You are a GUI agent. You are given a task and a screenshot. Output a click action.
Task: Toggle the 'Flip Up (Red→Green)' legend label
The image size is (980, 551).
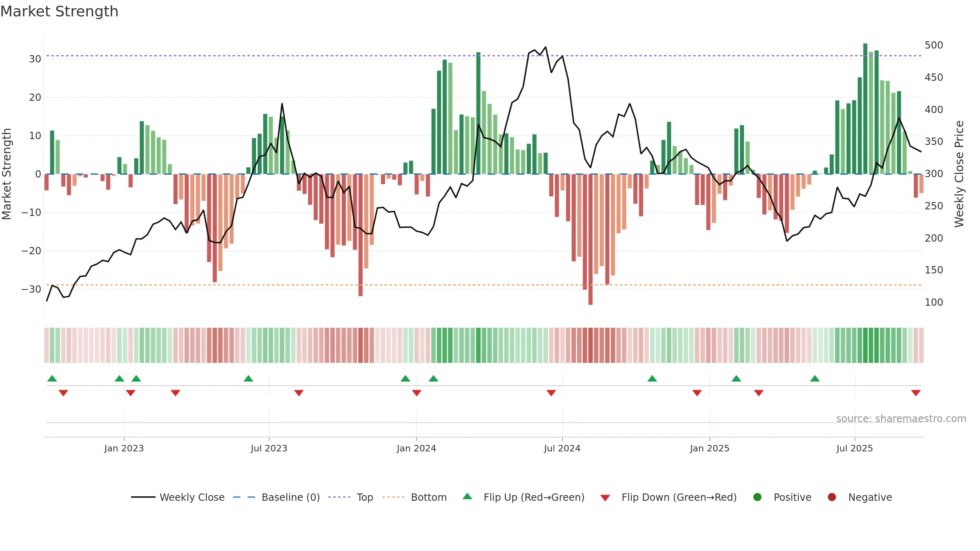tap(534, 498)
